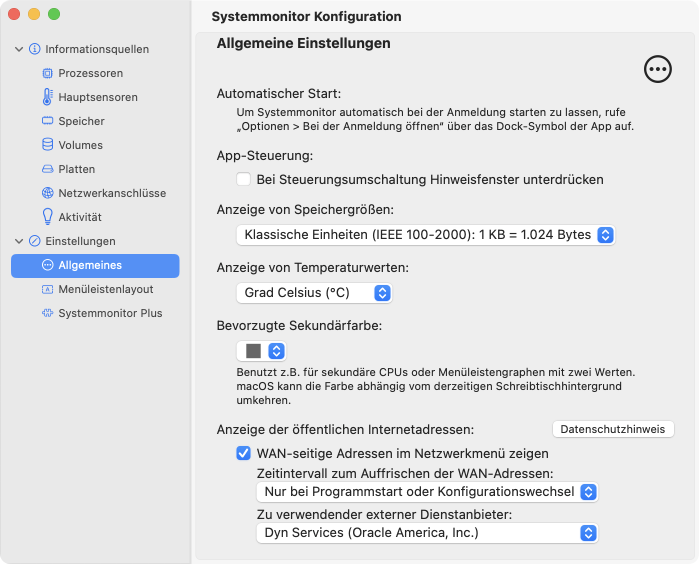
Task: Select the Allgemeines sidebar item
Action: click(x=95, y=266)
